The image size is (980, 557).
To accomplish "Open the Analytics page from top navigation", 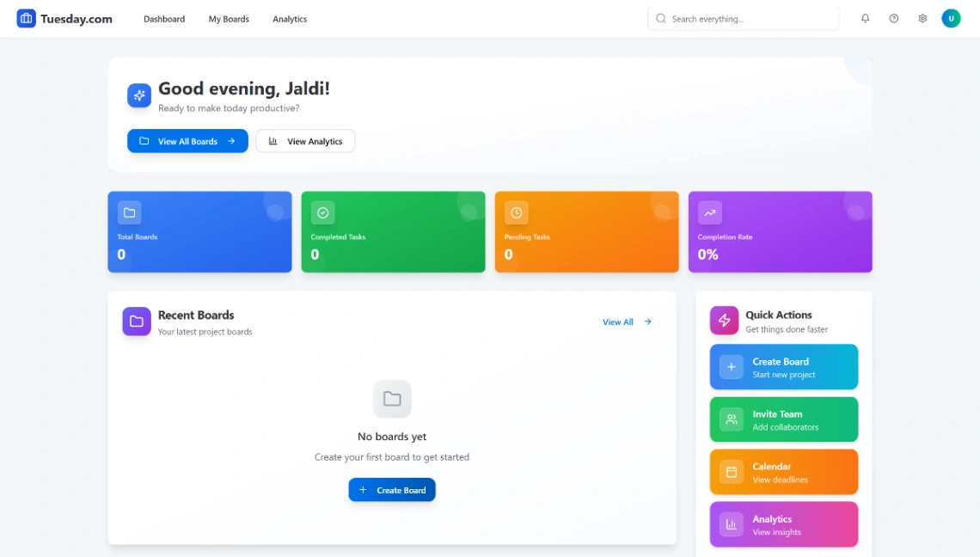I will (289, 18).
